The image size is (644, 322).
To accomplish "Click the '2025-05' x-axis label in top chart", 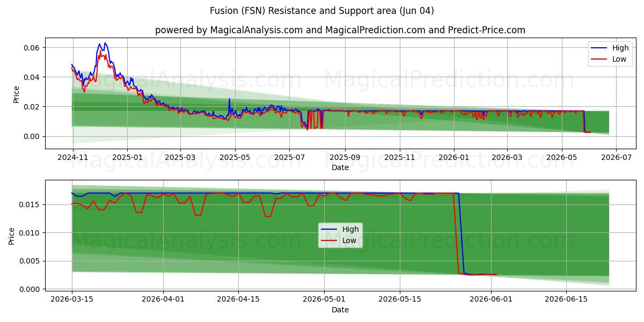I will tap(235, 157).
